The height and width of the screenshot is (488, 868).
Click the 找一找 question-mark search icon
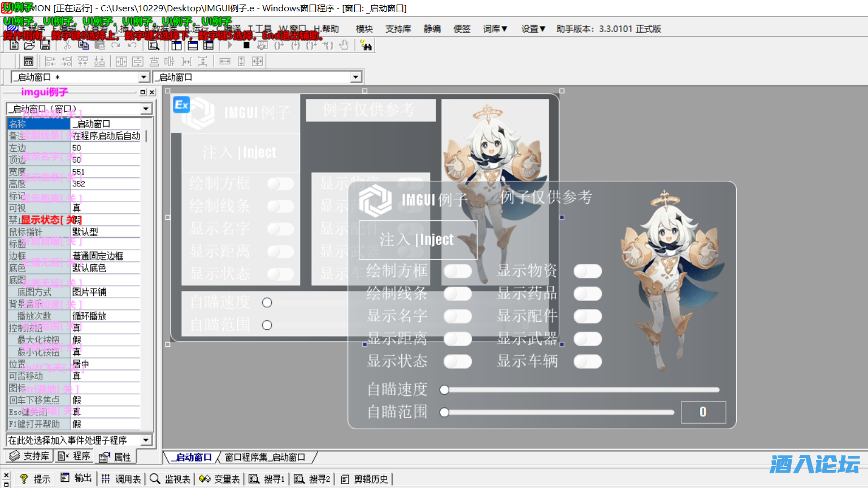point(366,45)
